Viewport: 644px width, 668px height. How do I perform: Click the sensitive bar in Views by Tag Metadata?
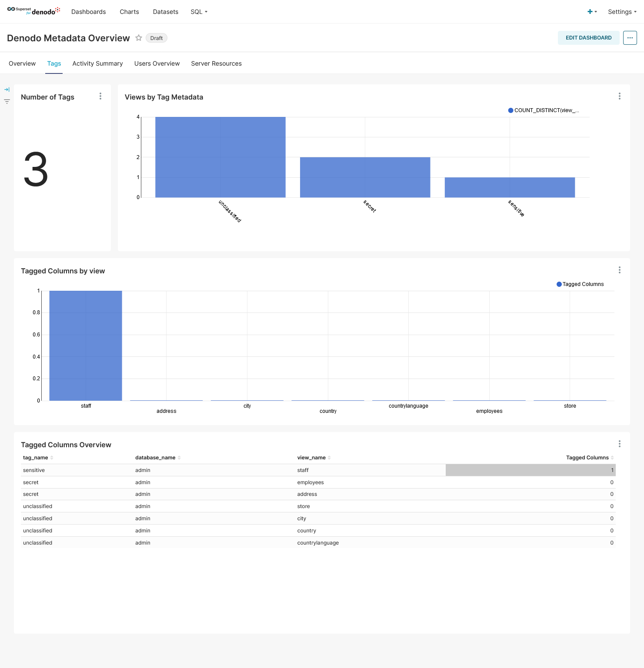click(510, 187)
